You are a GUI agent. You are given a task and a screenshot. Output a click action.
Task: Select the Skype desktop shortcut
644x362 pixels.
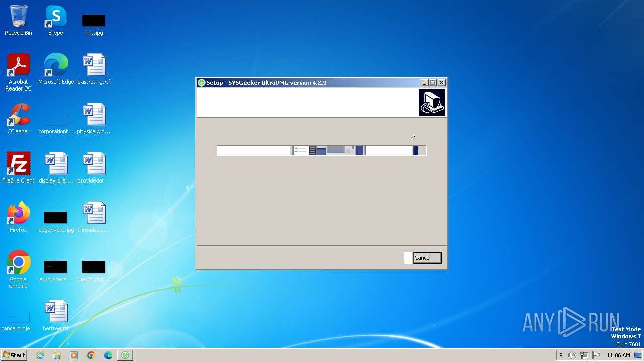pyautogui.click(x=56, y=20)
